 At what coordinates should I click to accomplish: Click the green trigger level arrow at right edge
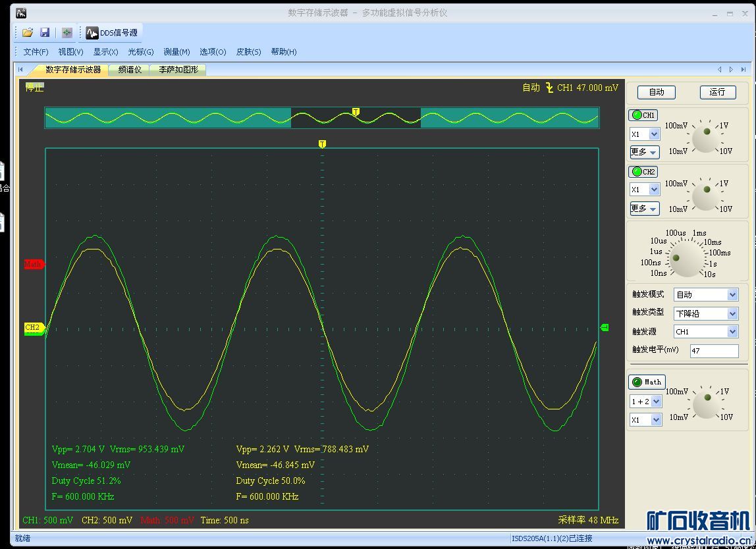point(604,327)
